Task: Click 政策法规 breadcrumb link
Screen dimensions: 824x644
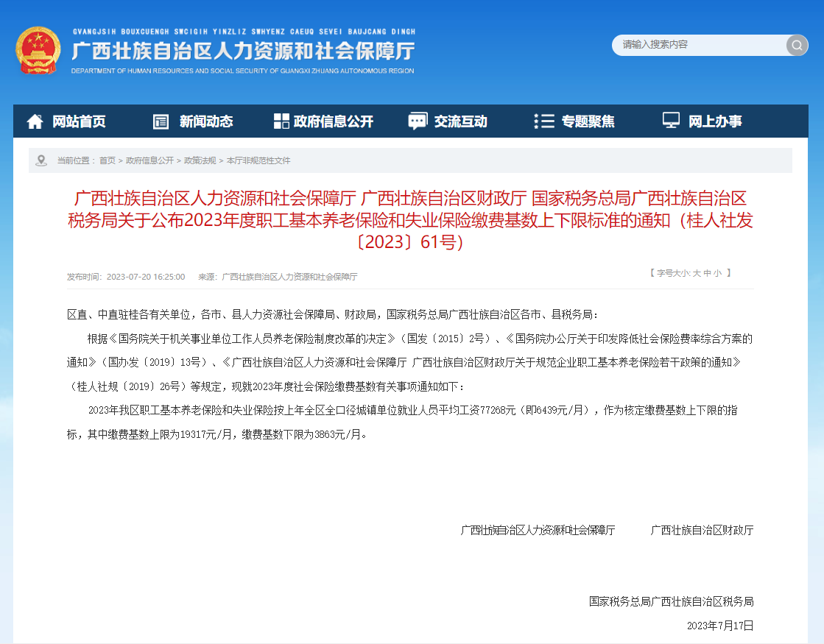Action: (200, 160)
